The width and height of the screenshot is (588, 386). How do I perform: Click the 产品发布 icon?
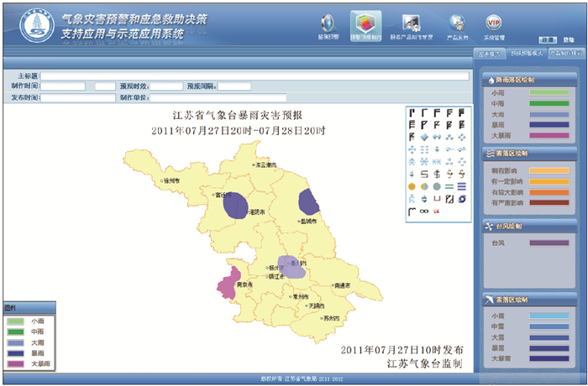click(456, 23)
